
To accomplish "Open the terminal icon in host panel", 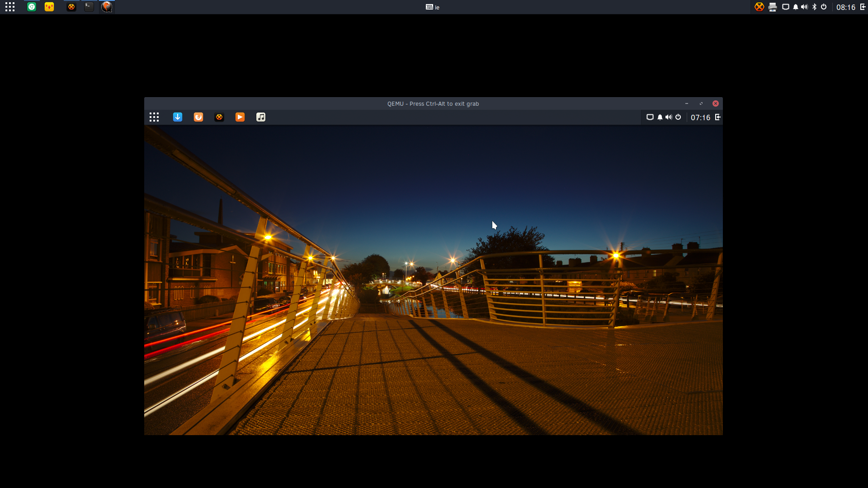I will coord(89,7).
